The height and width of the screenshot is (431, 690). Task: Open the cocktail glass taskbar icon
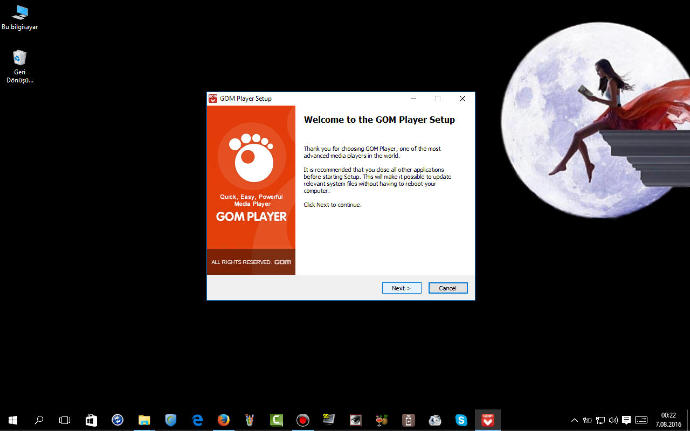[x=382, y=420]
